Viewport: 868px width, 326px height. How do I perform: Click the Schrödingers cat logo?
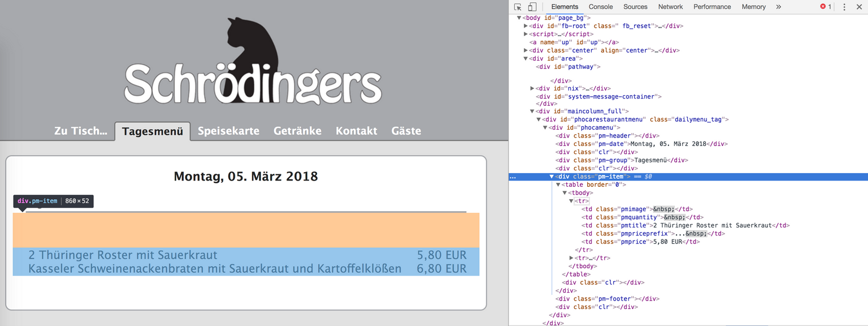click(253, 61)
